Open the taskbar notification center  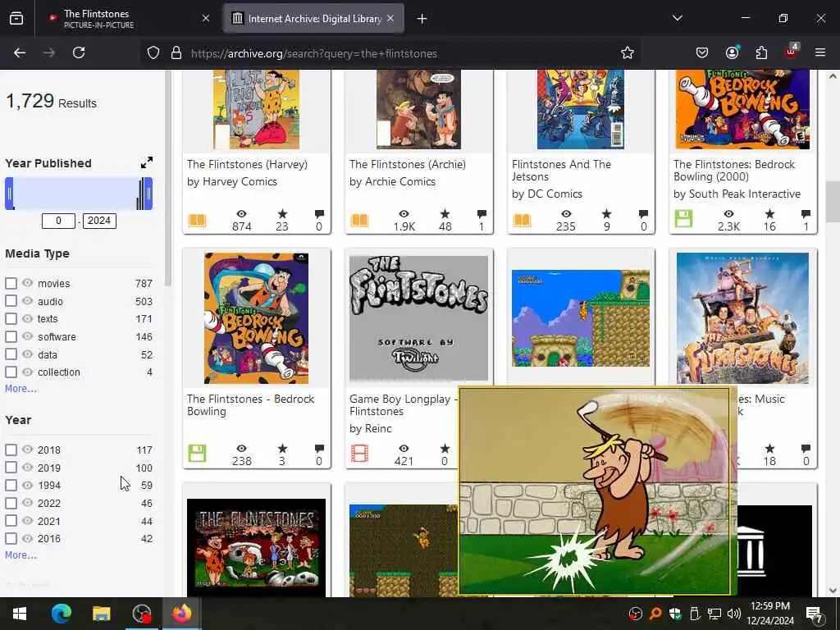point(815,614)
